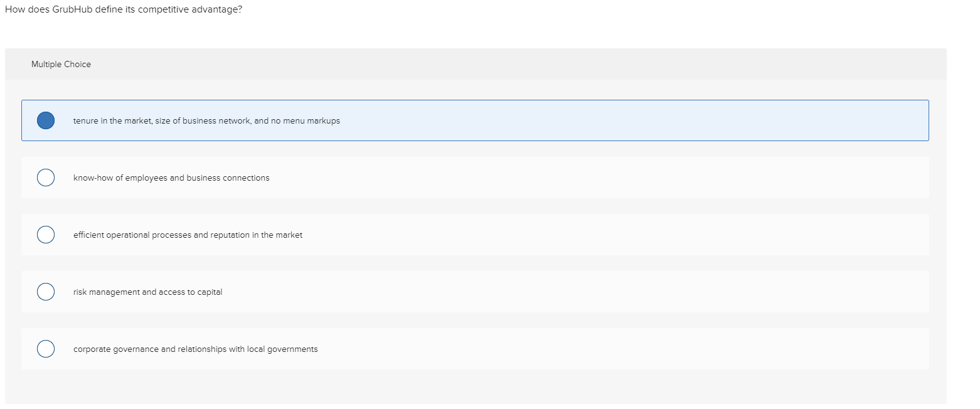Select the 'tenure in the market' radio button

pyautogui.click(x=46, y=120)
